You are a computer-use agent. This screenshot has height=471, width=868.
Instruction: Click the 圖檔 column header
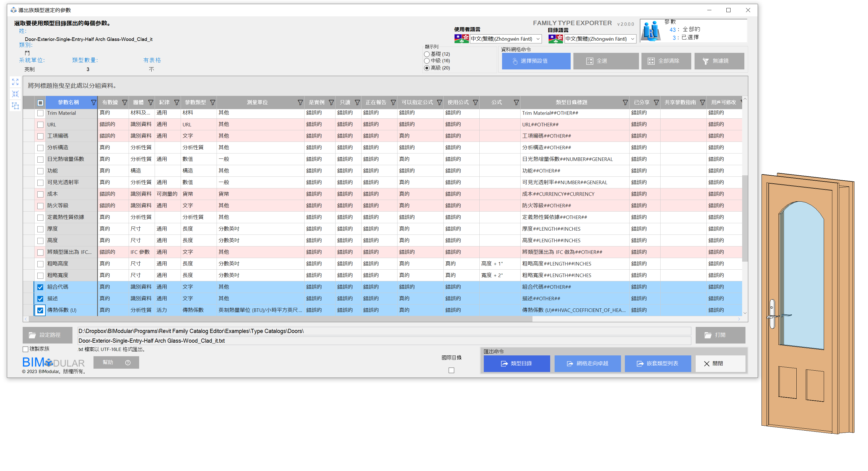pos(138,102)
